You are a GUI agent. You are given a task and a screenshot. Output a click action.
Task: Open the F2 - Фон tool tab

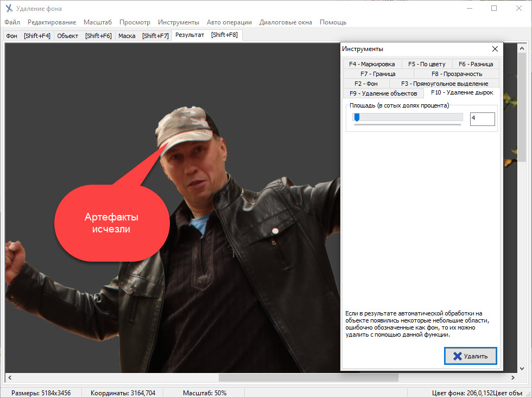(366, 84)
